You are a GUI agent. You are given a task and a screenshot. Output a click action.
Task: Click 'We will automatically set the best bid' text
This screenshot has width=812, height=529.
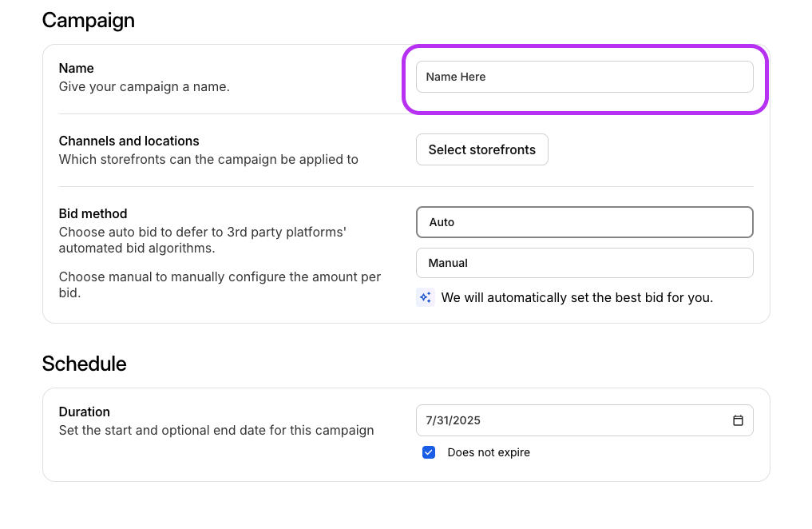(576, 297)
